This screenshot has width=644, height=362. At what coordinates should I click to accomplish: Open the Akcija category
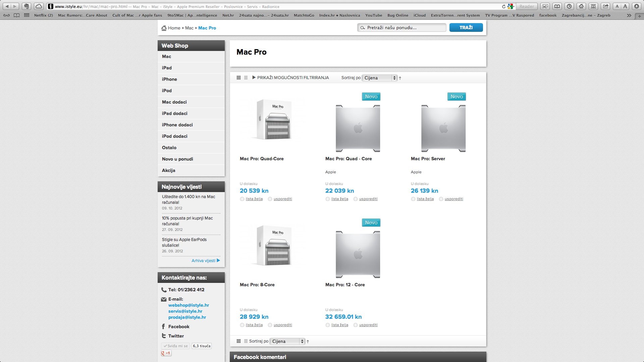(191, 171)
